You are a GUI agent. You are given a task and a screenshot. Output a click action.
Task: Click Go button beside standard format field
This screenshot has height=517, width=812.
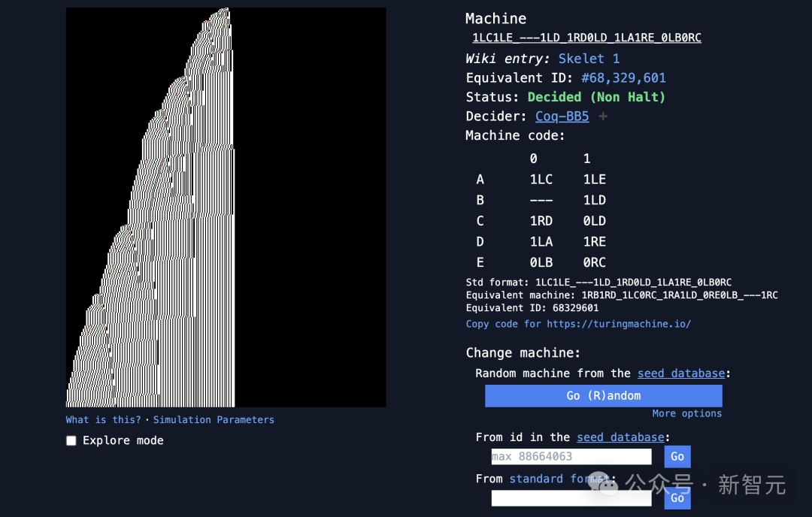click(677, 498)
